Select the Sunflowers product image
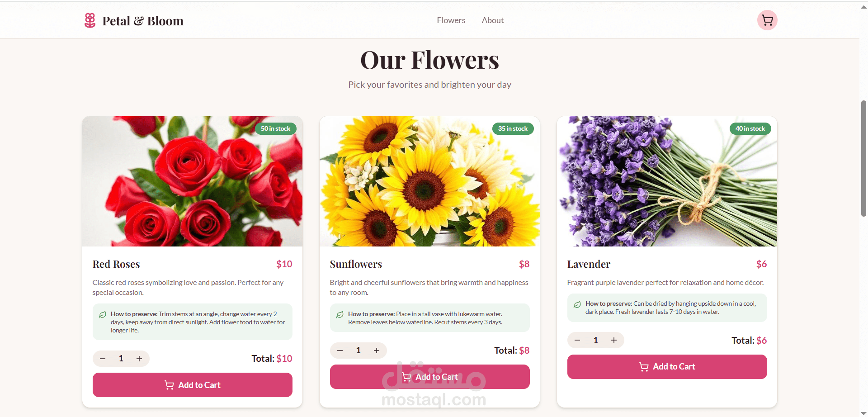868x417 pixels. coord(430,181)
